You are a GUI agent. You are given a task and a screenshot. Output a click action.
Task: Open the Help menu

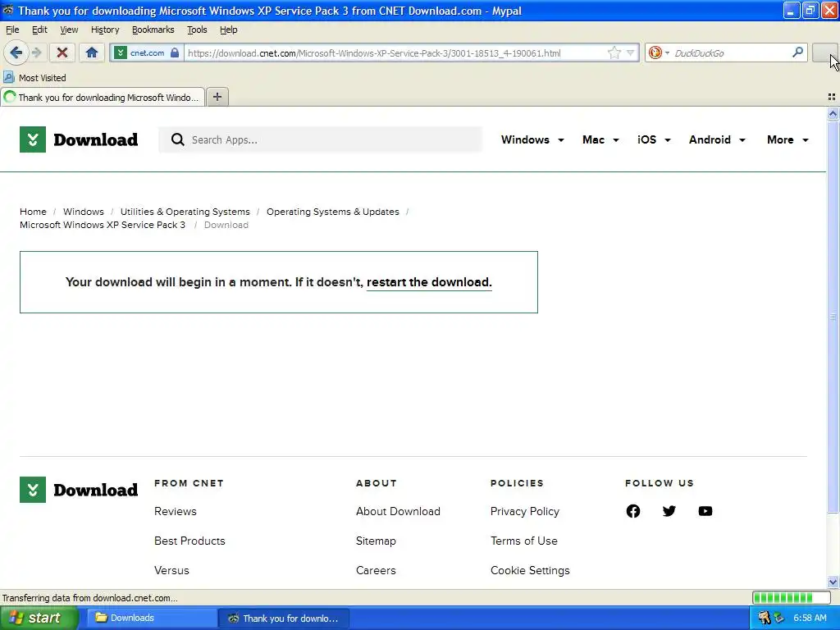click(229, 30)
